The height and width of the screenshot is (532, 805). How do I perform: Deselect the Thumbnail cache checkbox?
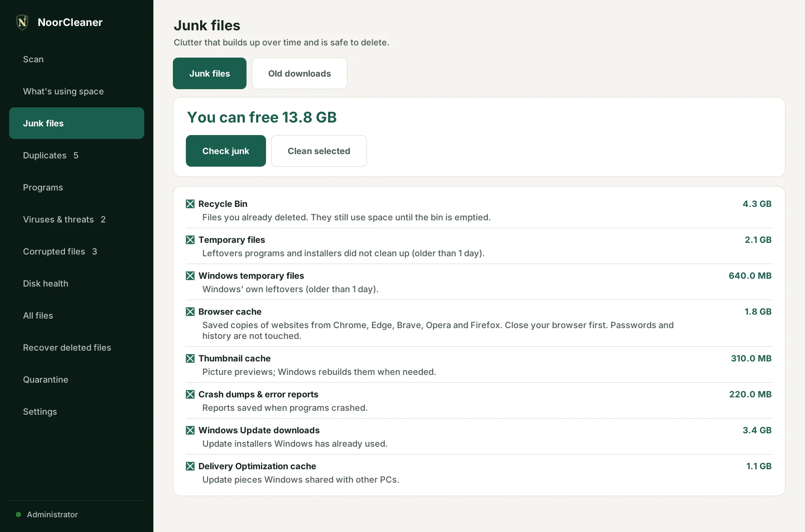[x=190, y=358]
